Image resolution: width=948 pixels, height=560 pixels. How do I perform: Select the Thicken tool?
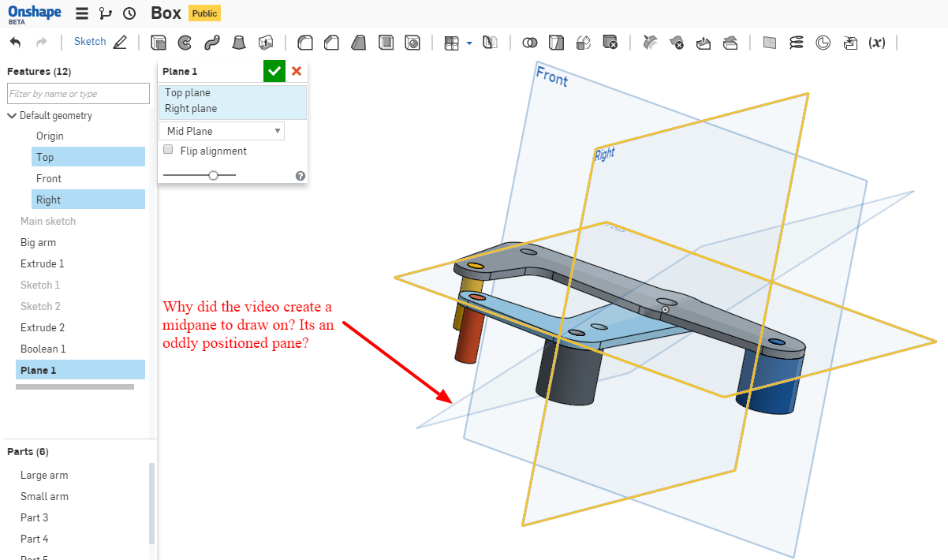266,43
